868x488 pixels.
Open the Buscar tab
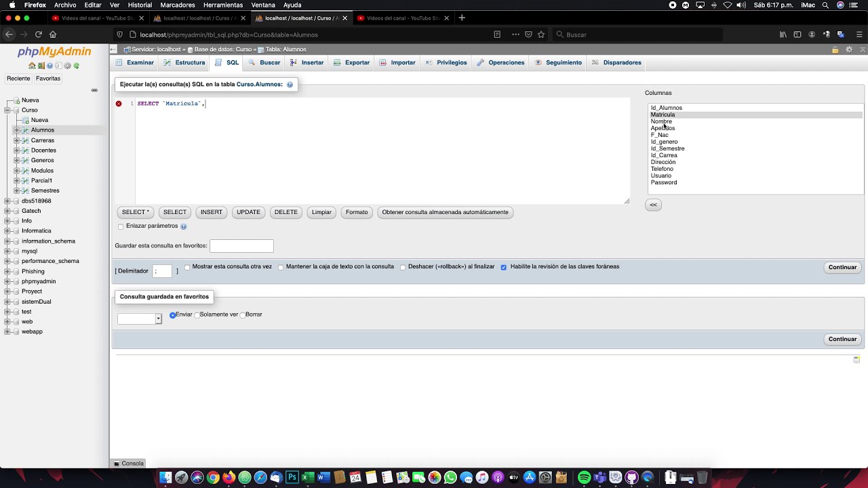(x=264, y=62)
